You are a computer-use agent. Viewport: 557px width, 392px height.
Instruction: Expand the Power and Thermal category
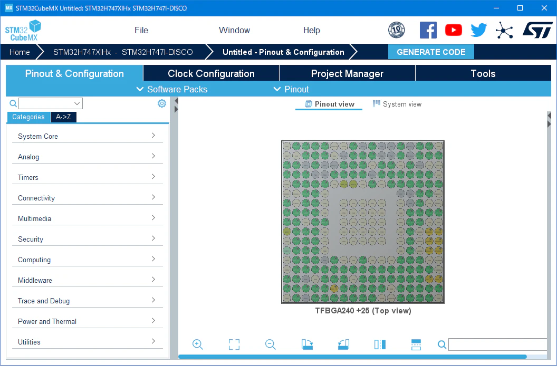pyautogui.click(x=88, y=322)
